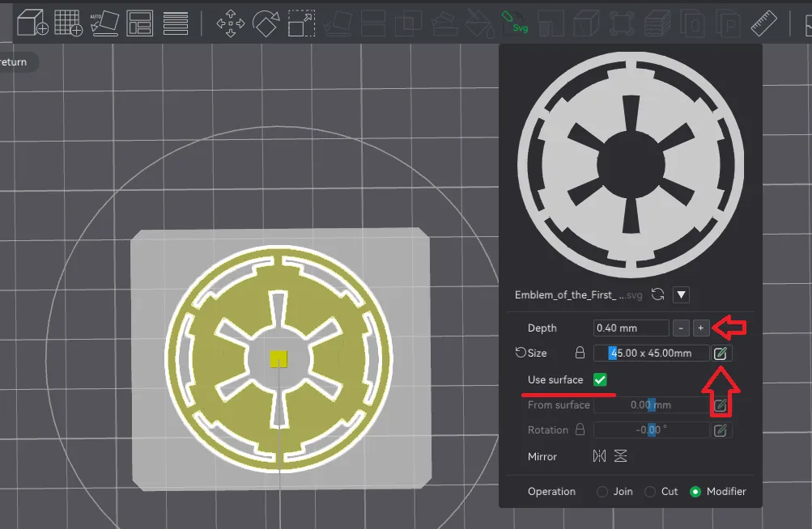
Task: Click the Add object cube icon
Action: click(x=32, y=23)
